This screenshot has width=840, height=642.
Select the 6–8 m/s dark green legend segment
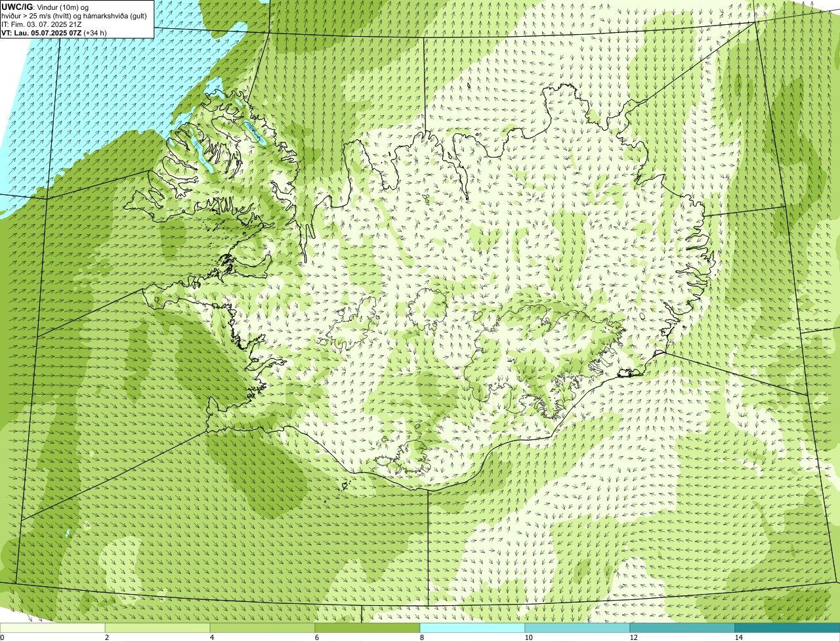click(x=367, y=628)
